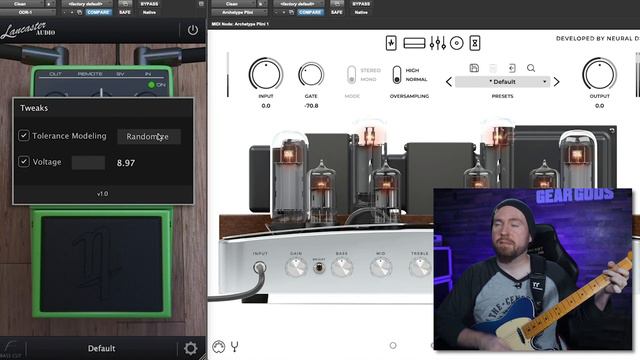Click the amp Treble knob
The image size is (640, 360).
point(420,268)
